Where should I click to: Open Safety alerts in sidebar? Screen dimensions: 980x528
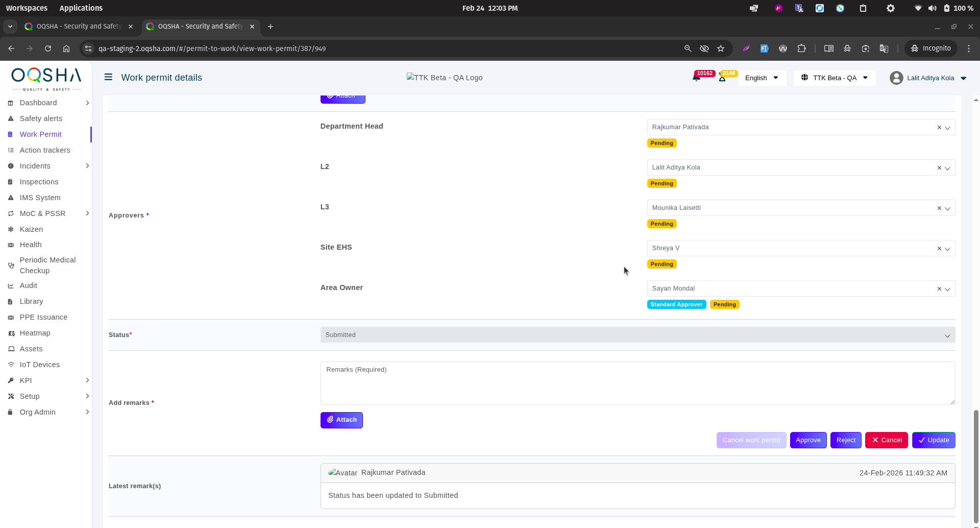coord(41,118)
